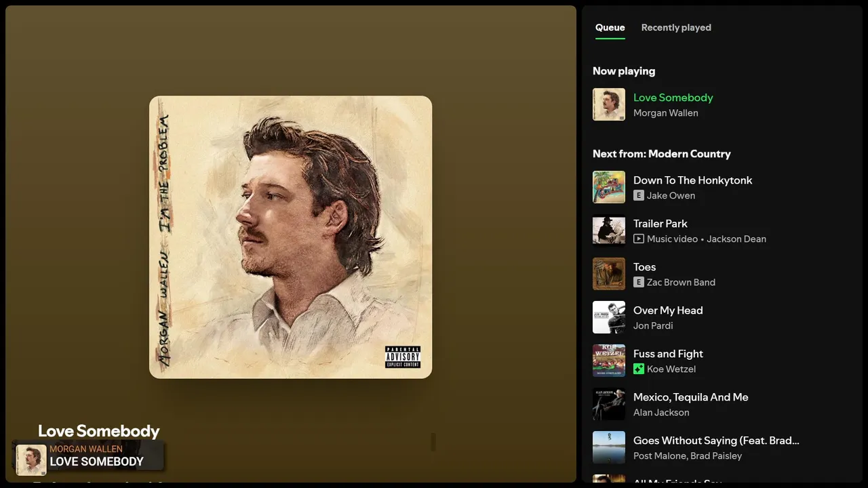
Task: Click the Over My Head cover thumbnail
Action: click(609, 317)
